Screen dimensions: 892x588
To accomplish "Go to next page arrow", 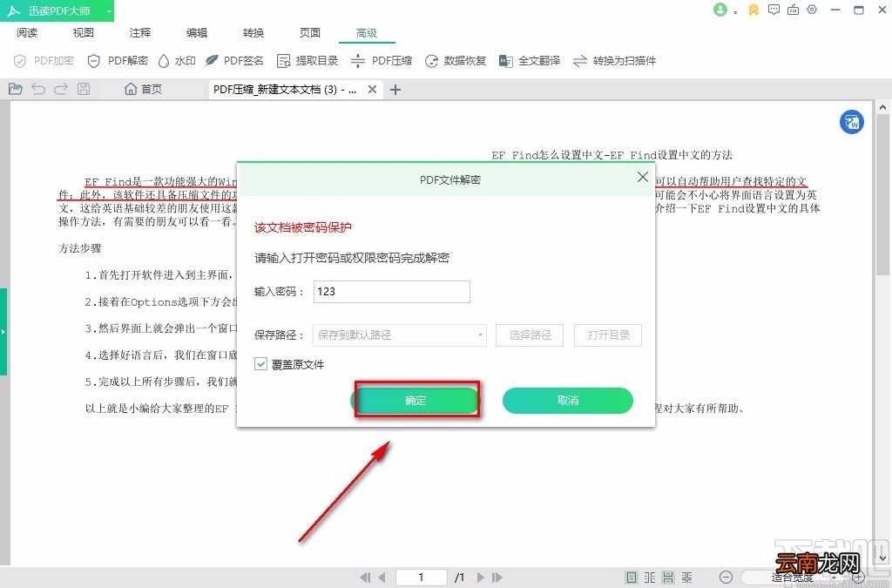I will [x=481, y=578].
